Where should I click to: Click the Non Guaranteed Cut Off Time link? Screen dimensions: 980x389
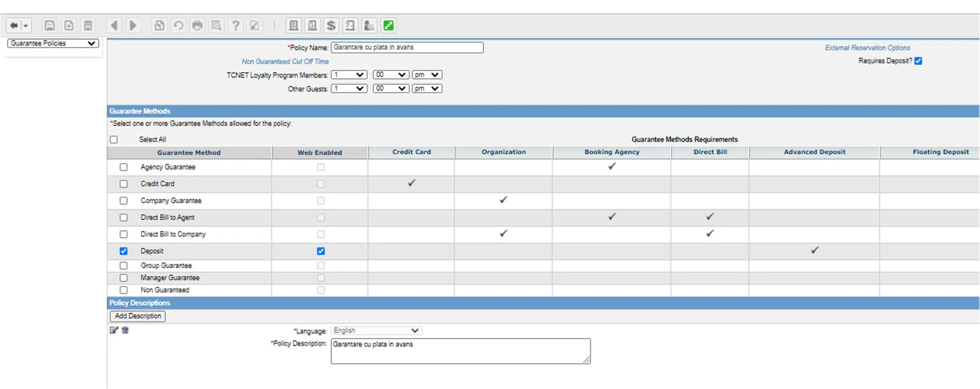click(x=285, y=62)
